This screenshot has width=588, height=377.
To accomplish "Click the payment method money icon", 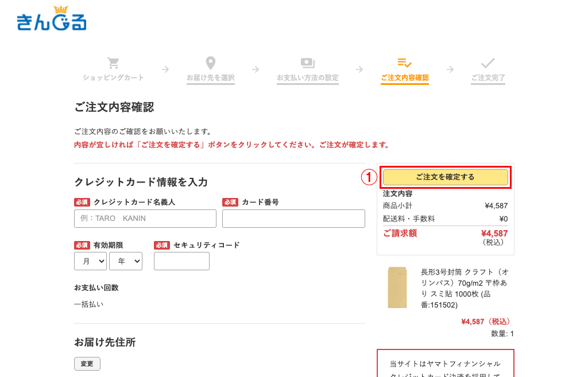I will click(307, 63).
